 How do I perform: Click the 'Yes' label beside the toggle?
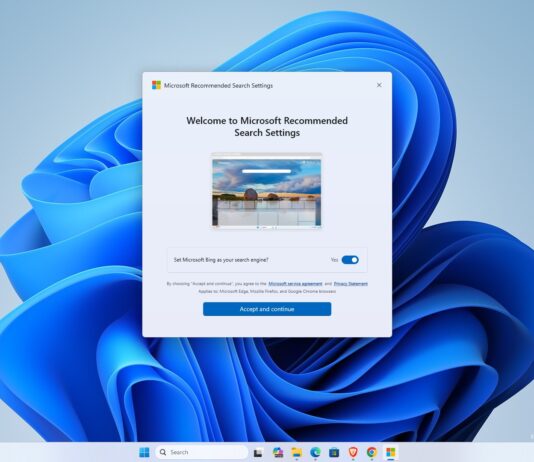tap(334, 260)
